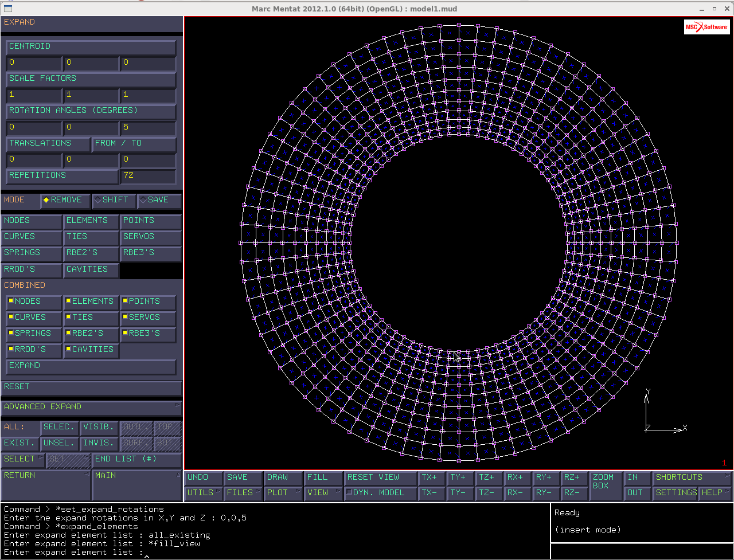Screen dimensions: 734x560
Task: Click the REPETITIONS value field showing 72
Action: pos(147,175)
